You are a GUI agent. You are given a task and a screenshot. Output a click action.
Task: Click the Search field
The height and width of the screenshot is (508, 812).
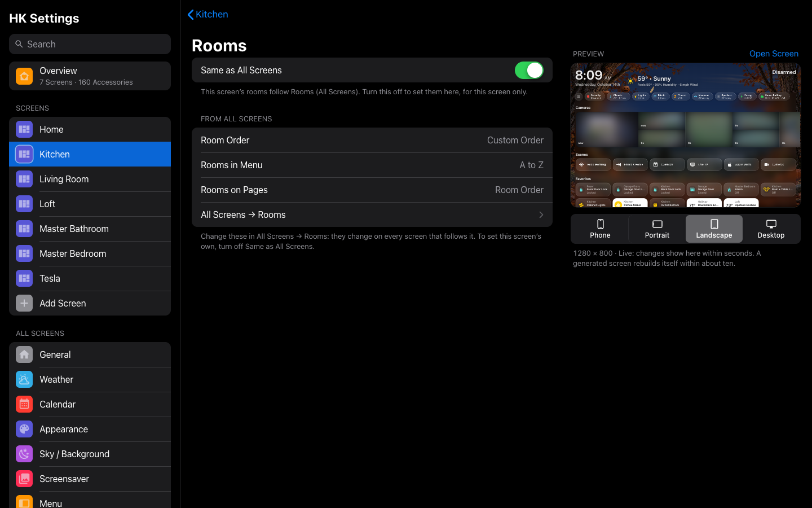(x=90, y=44)
